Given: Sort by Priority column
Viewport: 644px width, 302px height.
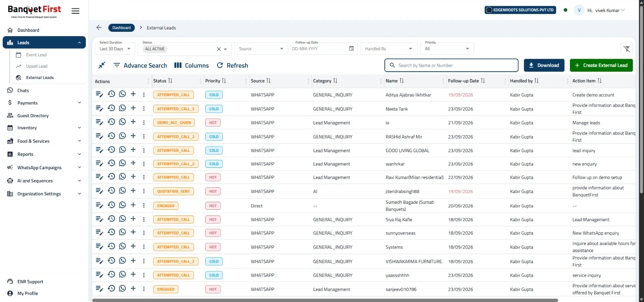Looking at the screenshot, I should 224,81.
